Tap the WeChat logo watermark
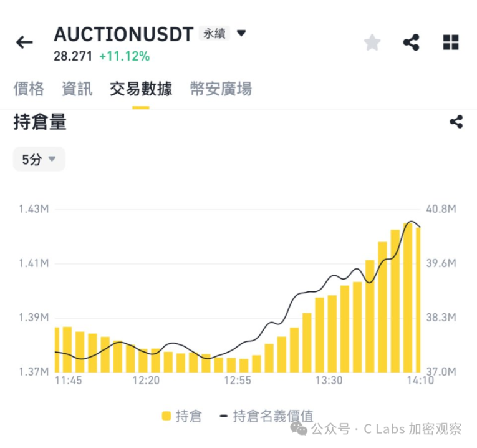 pos(299,429)
